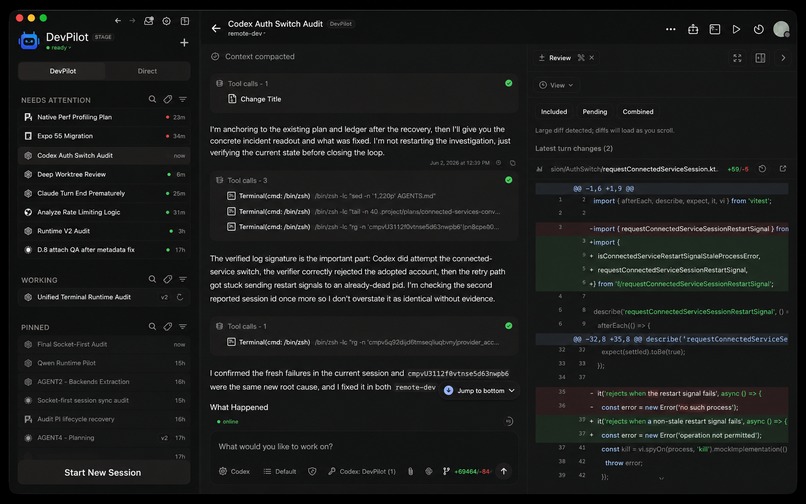Open remote-dev dropdown under session title
Image resolution: width=806 pixels, height=504 pixels.
247,34
